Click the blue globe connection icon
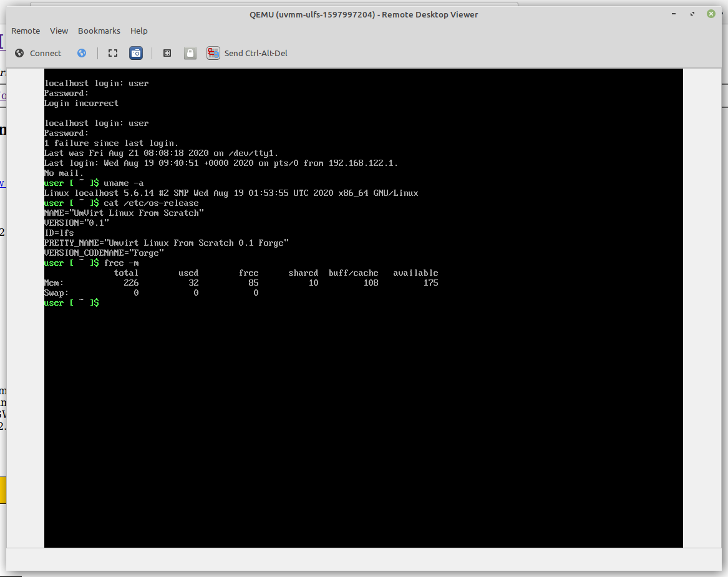 (x=82, y=54)
